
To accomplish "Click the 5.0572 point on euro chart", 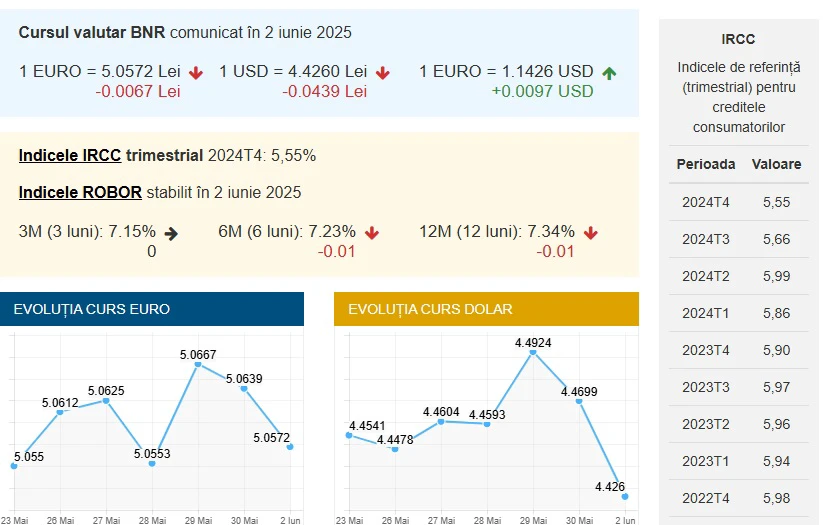I will pos(290,447).
